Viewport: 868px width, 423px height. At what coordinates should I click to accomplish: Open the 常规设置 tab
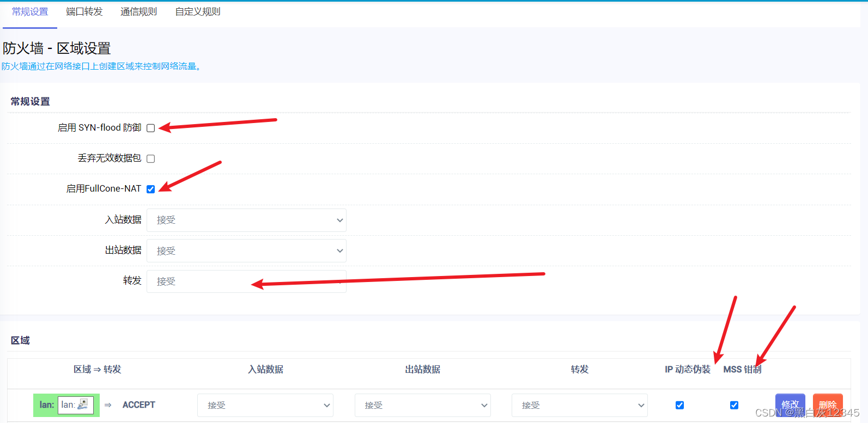[30, 12]
